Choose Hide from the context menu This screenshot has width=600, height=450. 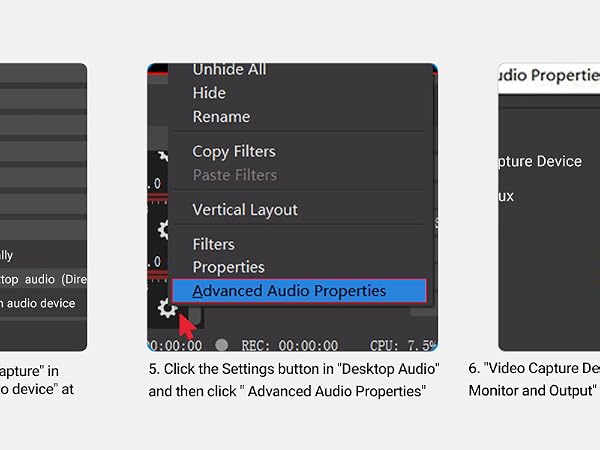(209, 93)
